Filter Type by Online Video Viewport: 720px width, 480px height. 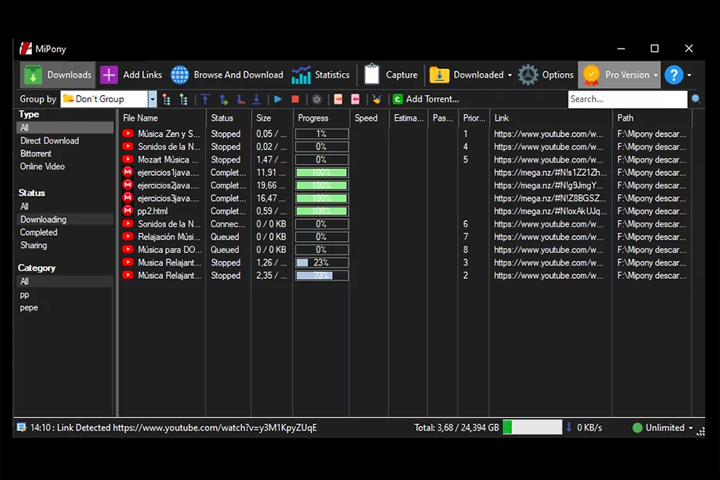pyautogui.click(x=42, y=167)
